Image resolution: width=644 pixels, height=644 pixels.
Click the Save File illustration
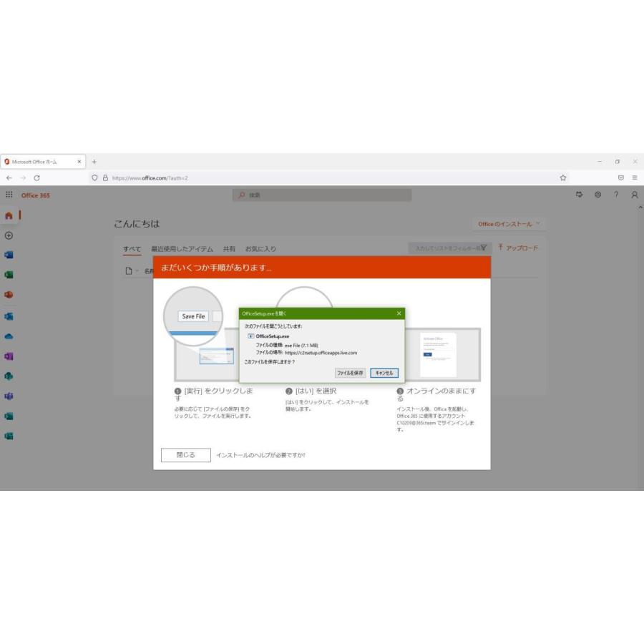[193, 316]
